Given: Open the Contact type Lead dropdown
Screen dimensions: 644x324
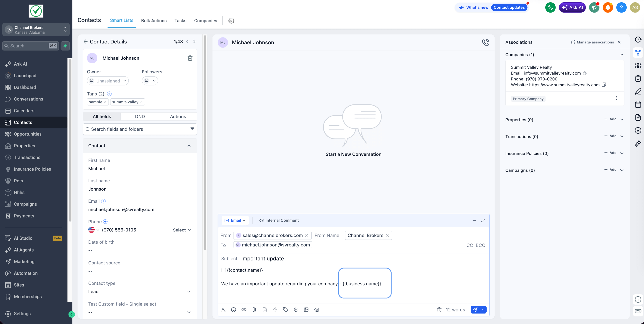Looking at the screenshot, I should pyautogui.click(x=140, y=292).
